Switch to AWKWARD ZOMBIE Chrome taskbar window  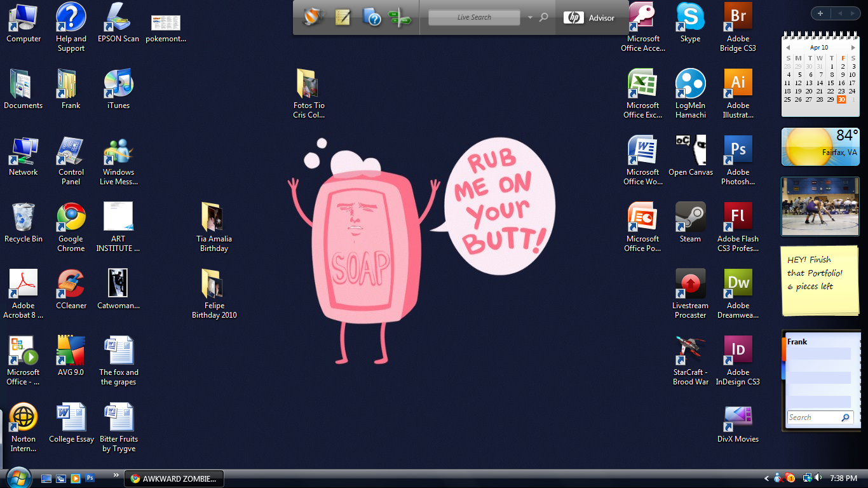coord(174,478)
